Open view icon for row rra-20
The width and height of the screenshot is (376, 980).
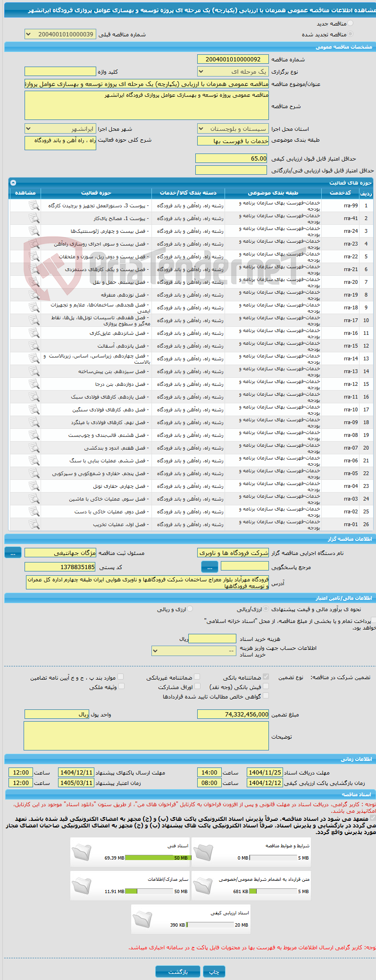34,282
